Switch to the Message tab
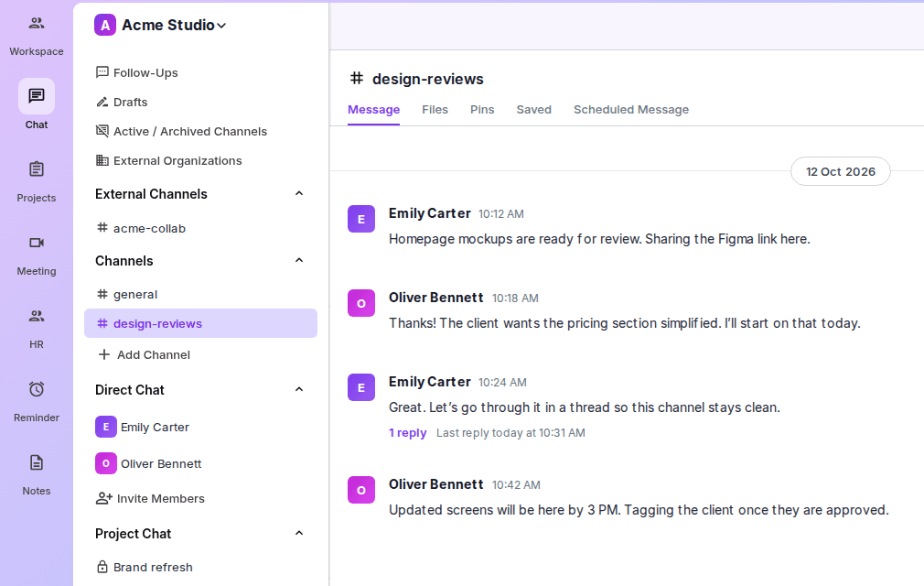The image size is (924, 586). coord(373,110)
